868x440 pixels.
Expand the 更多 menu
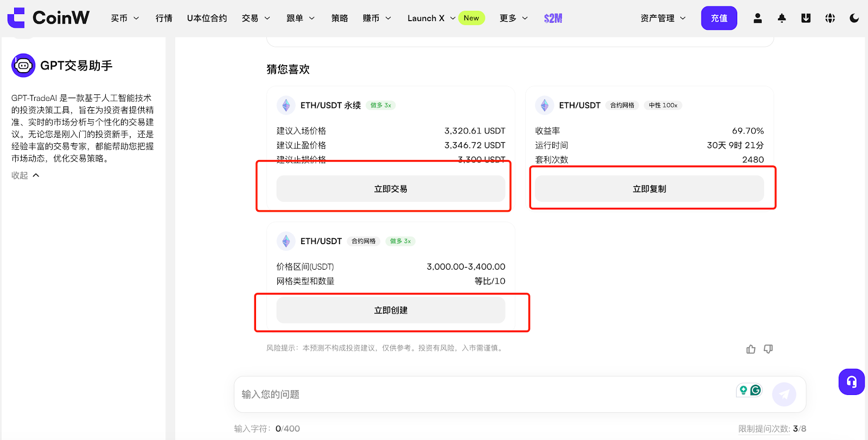coord(513,18)
